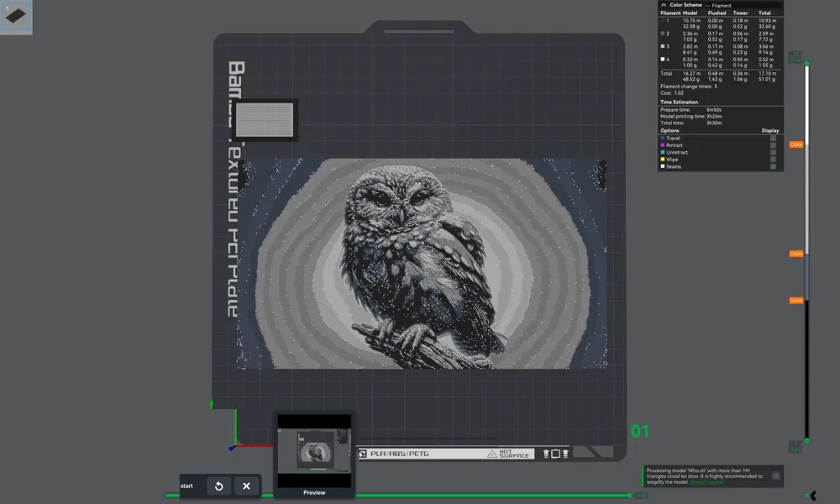
Task: Disable Seams display checkbox
Action: point(773,166)
